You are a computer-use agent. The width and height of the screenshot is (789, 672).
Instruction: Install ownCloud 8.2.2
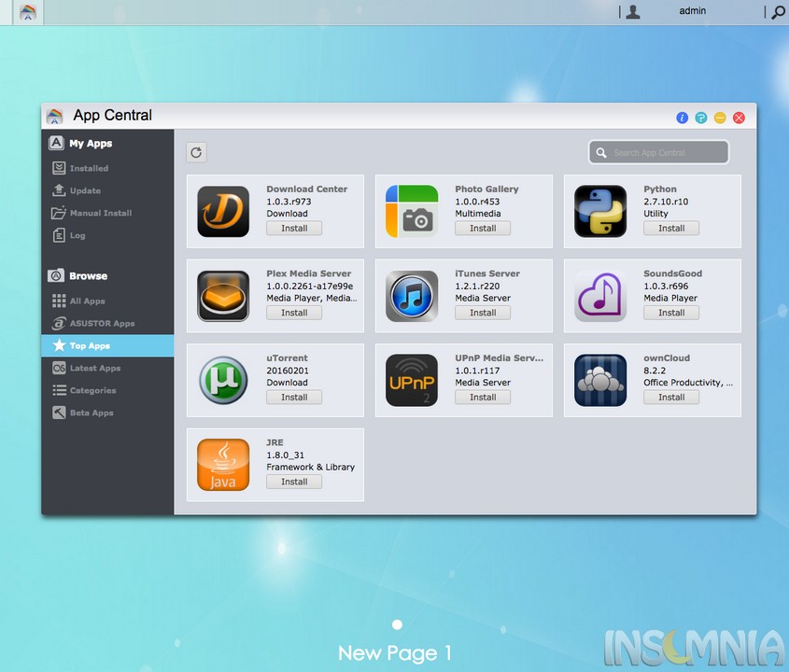[671, 398]
